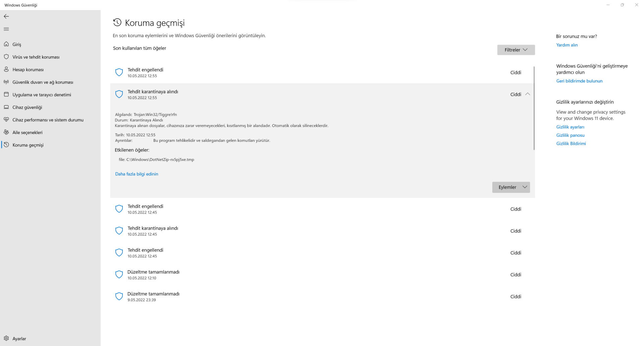Click the Güvenlik duvarı network icon
The width and height of the screenshot is (644, 346).
pos(6,82)
